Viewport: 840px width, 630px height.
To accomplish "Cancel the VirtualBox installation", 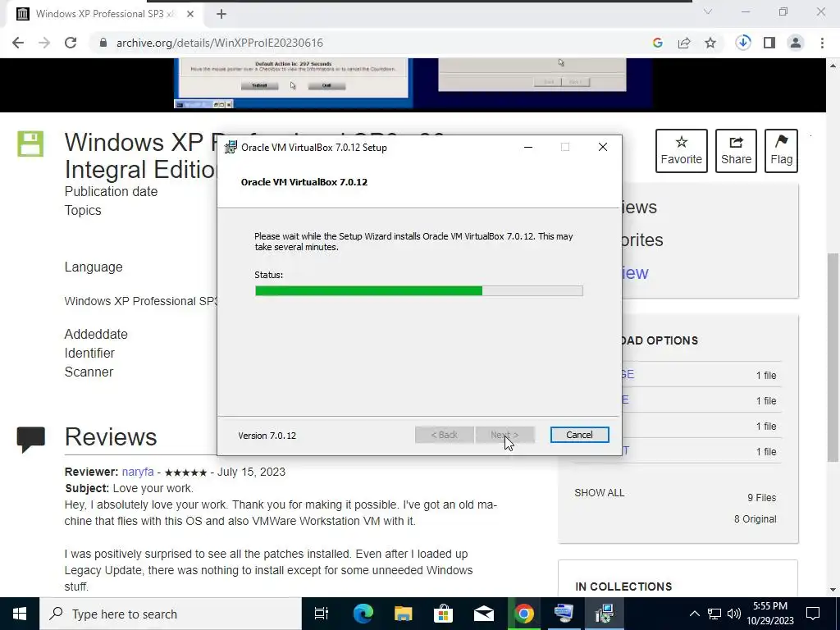I will (579, 435).
